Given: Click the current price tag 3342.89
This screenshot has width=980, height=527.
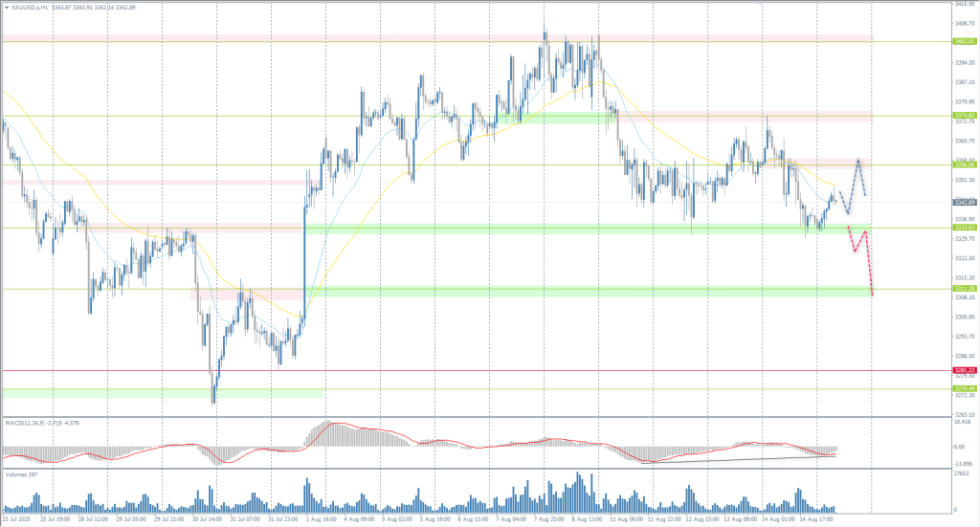Looking at the screenshot, I should 964,202.
